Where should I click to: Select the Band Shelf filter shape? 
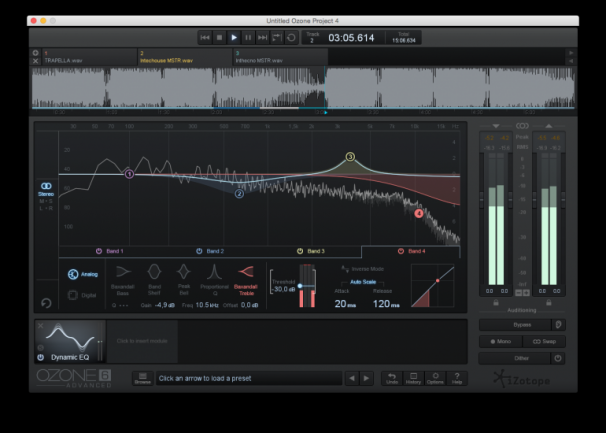[154, 271]
